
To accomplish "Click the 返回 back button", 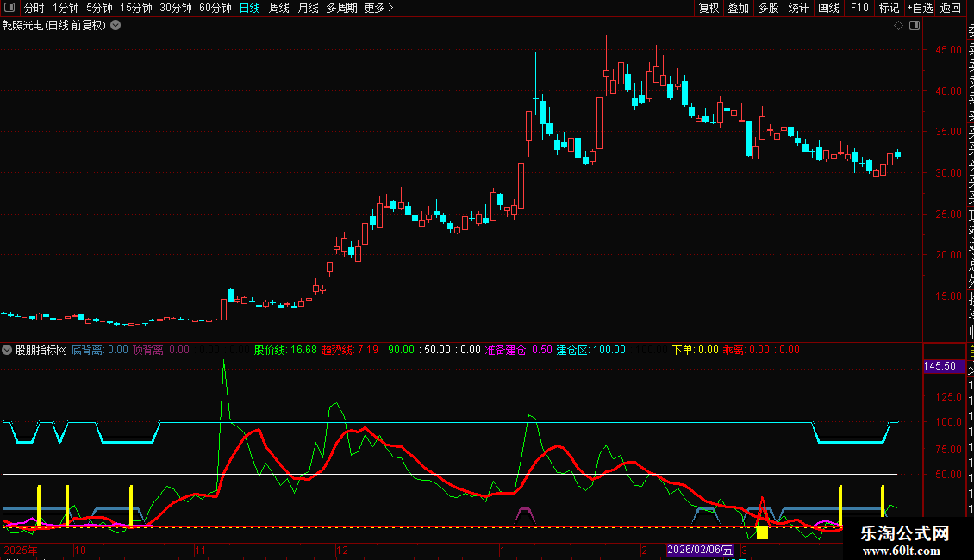I will tap(951, 8).
